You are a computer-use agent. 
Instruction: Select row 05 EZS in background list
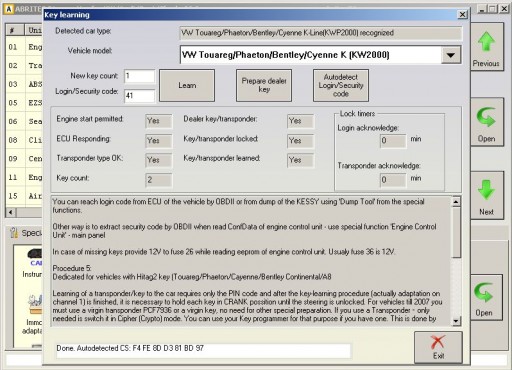(25, 103)
